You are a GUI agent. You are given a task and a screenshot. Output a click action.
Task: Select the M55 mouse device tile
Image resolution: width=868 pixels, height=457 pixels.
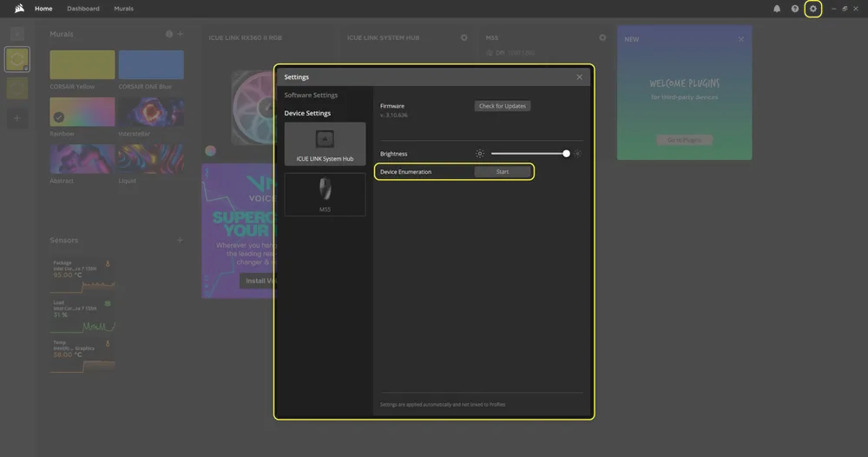[325, 195]
